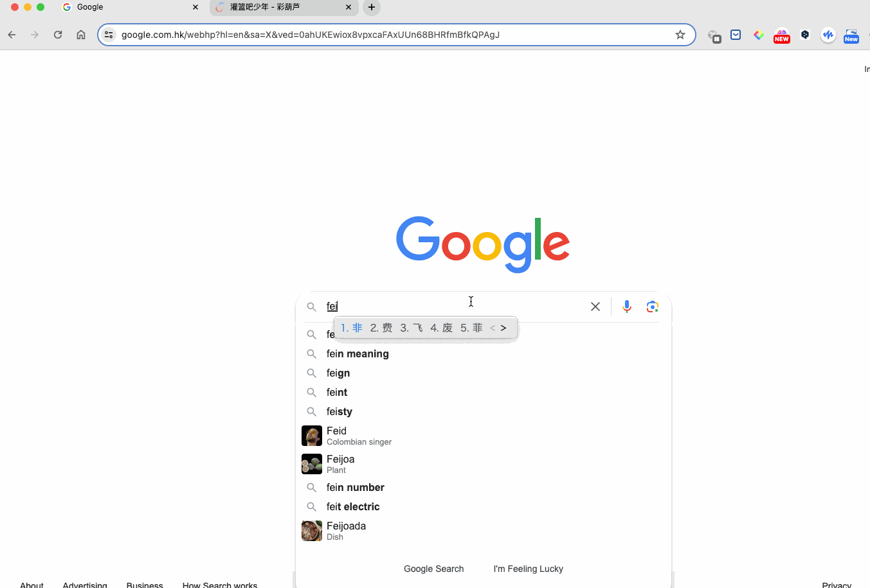Screen dimensions: 870x588
Task: Show next page of IME candidates
Action: (x=503, y=328)
